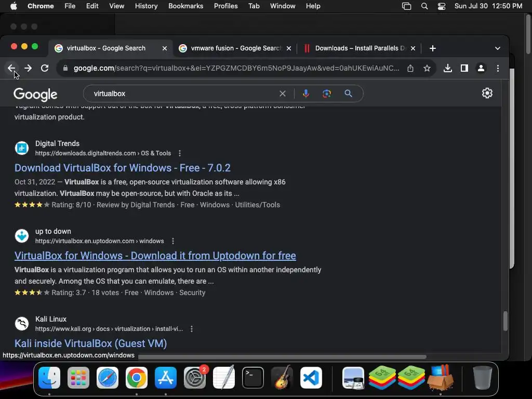The height and width of the screenshot is (399, 532).
Task: Click the Uptodown favicon
Action: [22, 236]
